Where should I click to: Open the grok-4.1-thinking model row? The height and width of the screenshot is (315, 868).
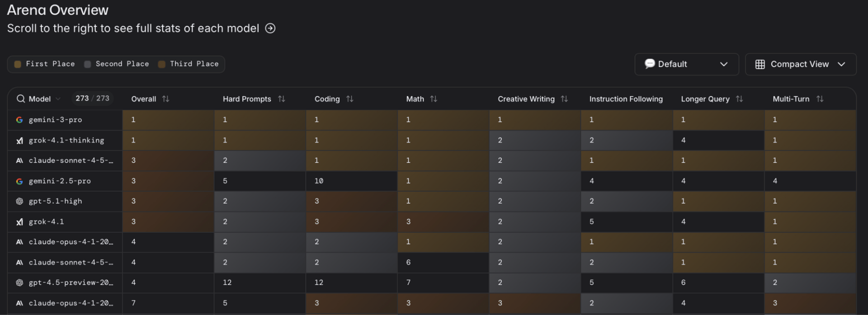[66, 141]
